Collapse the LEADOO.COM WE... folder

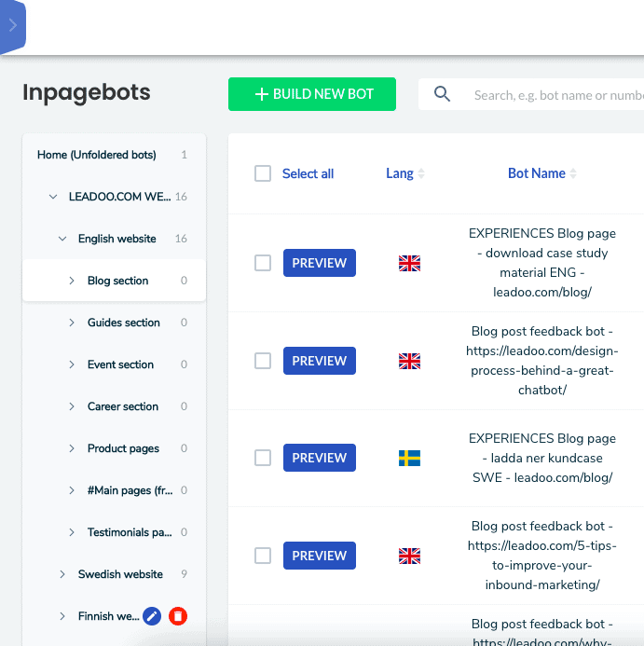(x=53, y=197)
